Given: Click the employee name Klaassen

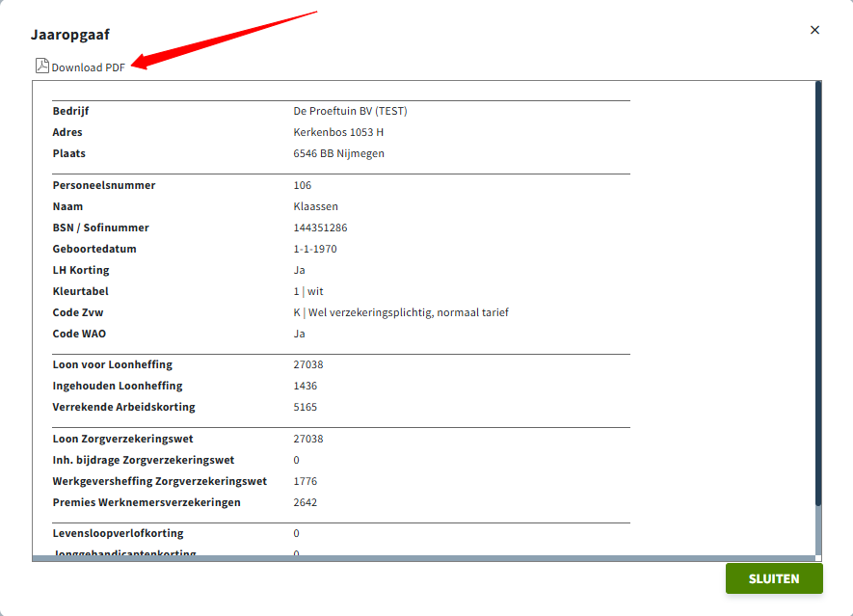Looking at the screenshot, I should (x=315, y=206).
